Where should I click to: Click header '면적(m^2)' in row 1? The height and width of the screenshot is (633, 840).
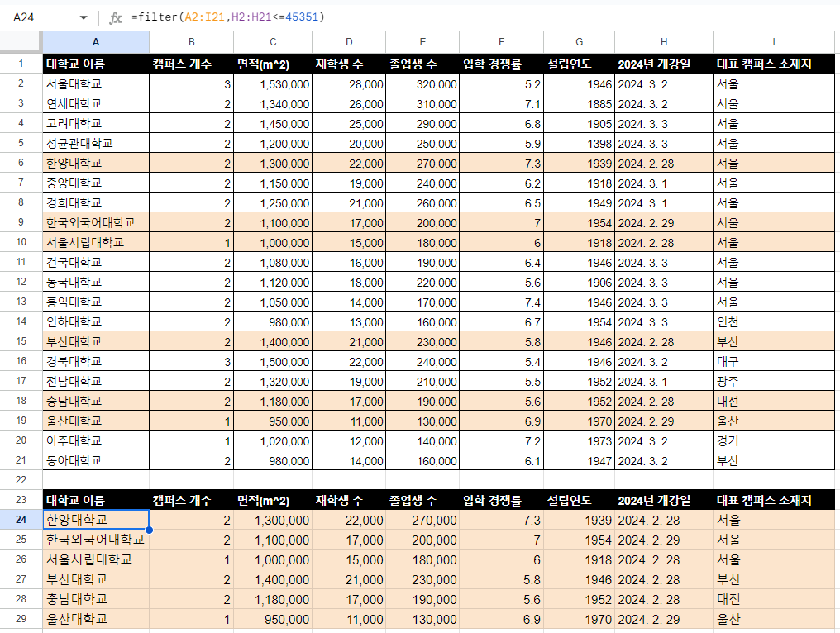click(x=273, y=64)
